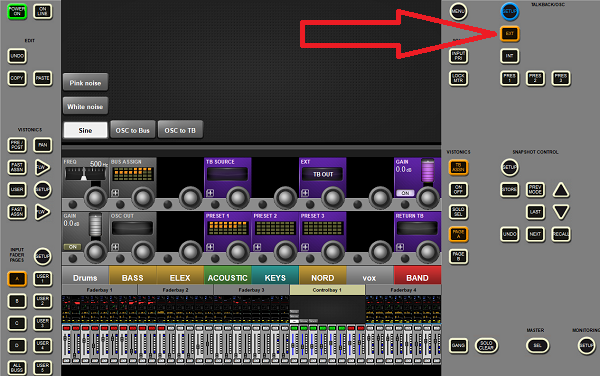The height and width of the screenshot is (376, 600).
Task: Switch to the Faderbay 1 tab
Action: click(x=99, y=290)
